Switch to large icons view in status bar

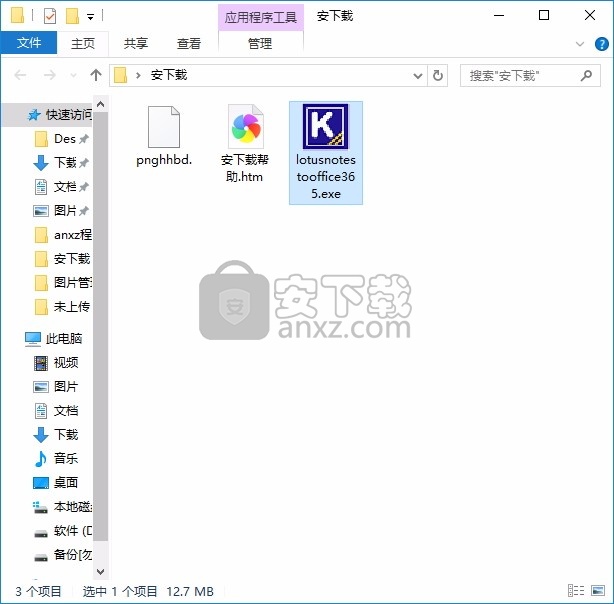click(x=598, y=590)
